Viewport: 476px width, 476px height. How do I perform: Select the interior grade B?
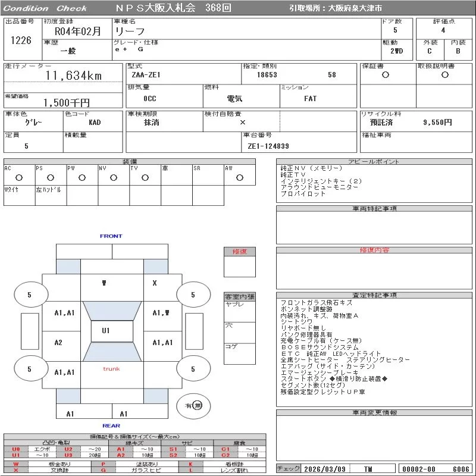pyautogui.click(x=458, y=51)
